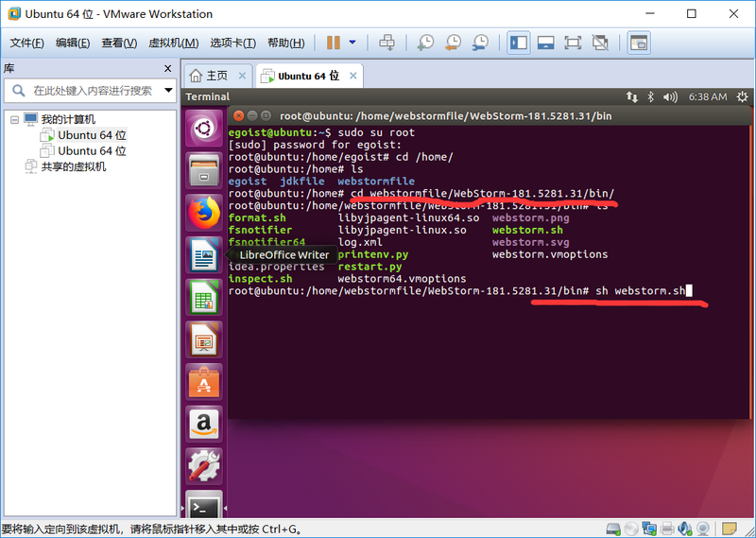The width and height of the screenshot is (756, 538).
Task: Click webstorm.vmoptions in the terminal listing
Action: (x=550, y=254)
